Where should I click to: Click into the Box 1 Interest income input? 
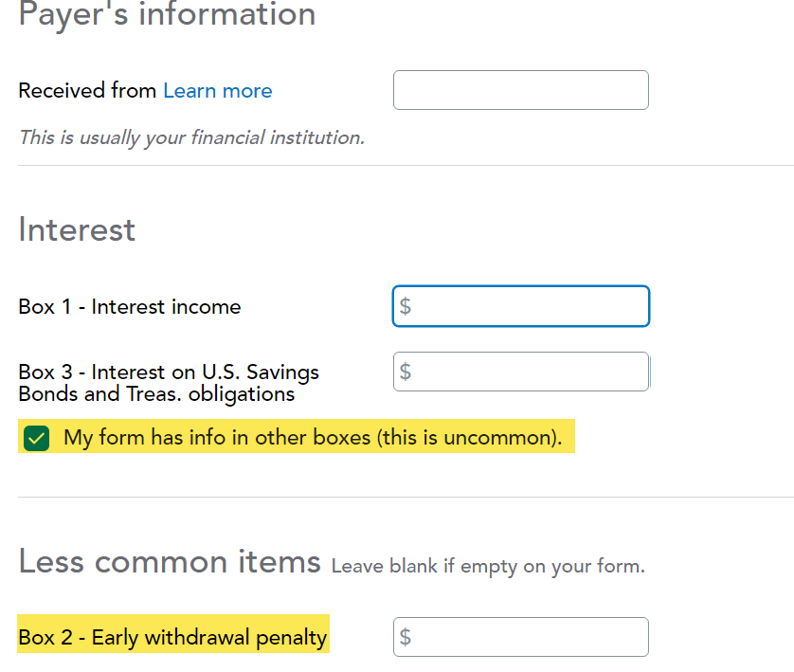click(x=531, y=306)
